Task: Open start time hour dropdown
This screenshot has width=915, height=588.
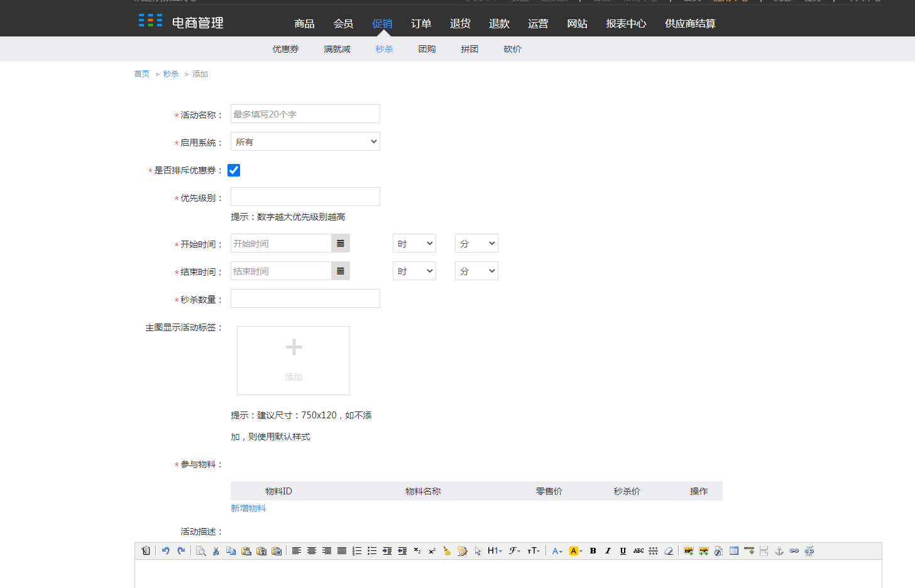Action: pyautogui.click(x=414, y=243)
